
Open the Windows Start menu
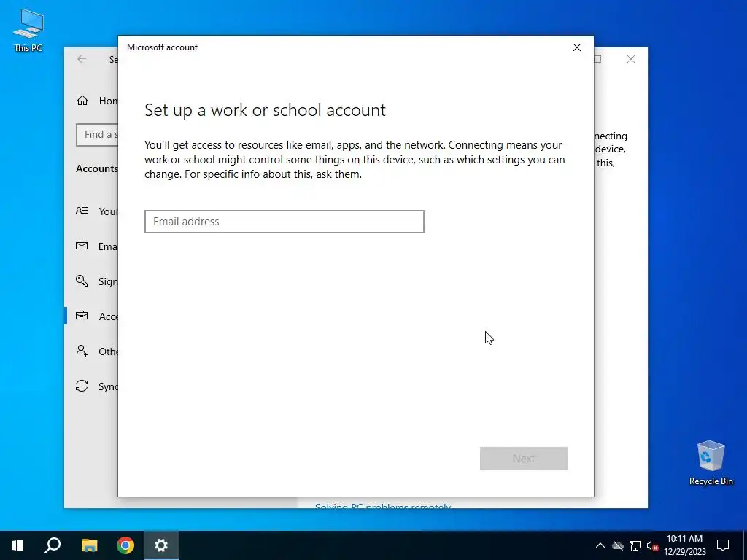click(18, 545)
